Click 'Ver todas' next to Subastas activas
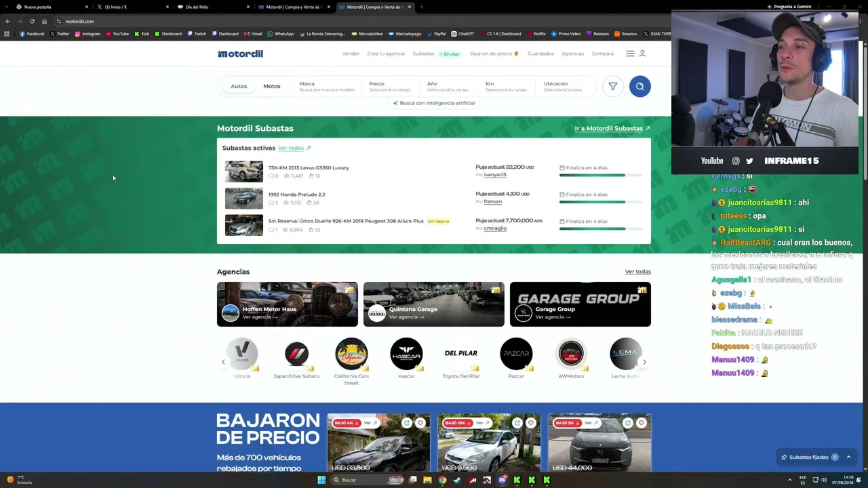The width and height of the screenshot is (868, 488). 294,148
